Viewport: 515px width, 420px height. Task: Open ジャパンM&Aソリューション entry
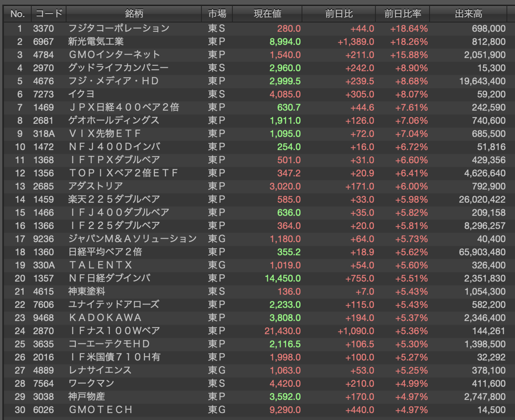pos(133,239)
